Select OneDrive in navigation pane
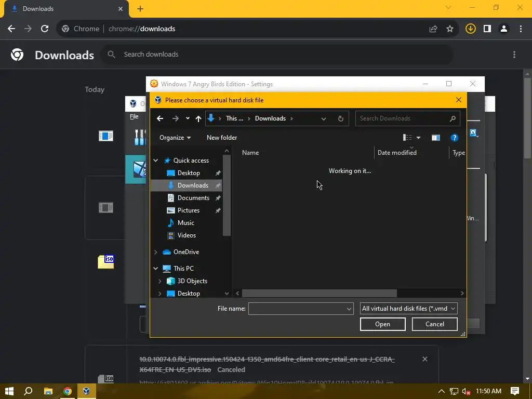This screenshot has height=399, width=532. [x=186, y=252]
